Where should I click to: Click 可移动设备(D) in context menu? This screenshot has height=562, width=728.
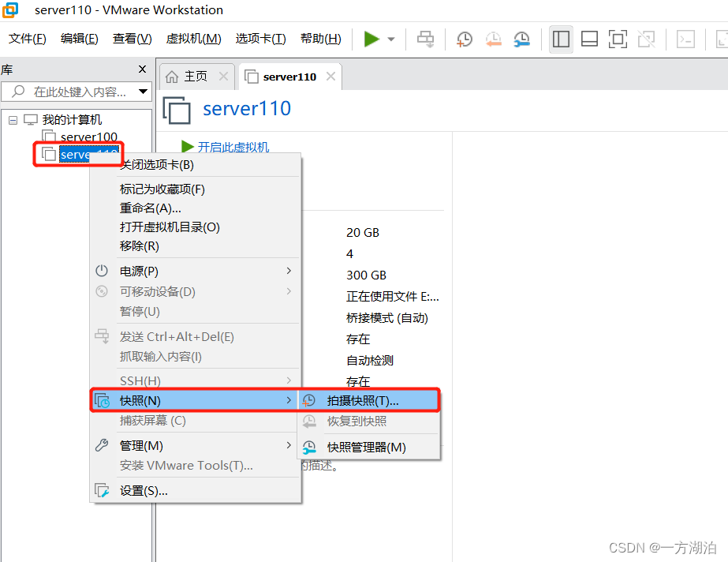(x=196, y=291)
